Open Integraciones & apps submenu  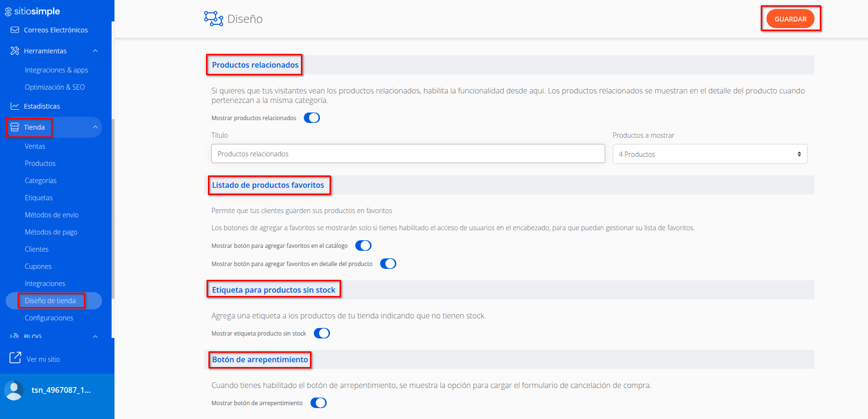56,70
